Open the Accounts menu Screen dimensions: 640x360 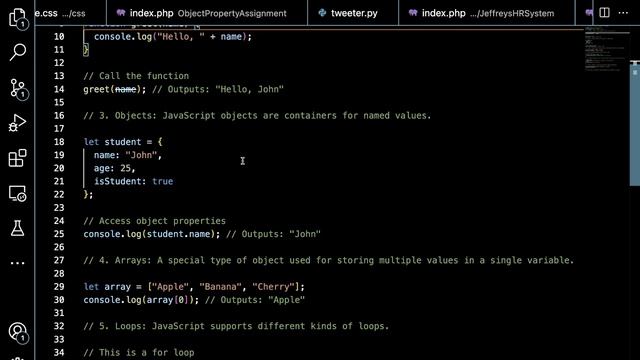[17, 332]
